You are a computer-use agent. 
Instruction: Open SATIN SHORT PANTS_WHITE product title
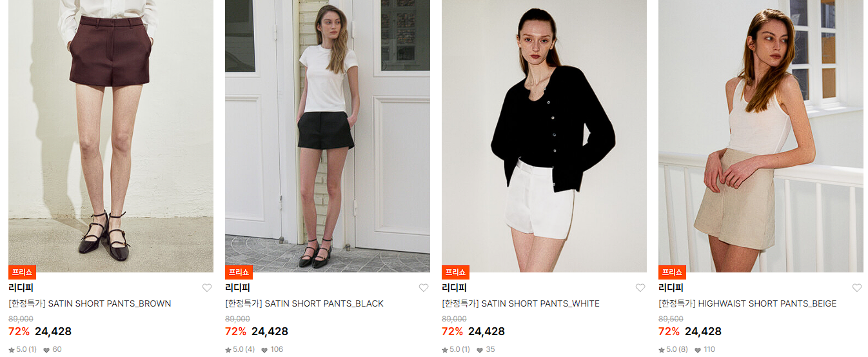[520, 303]
